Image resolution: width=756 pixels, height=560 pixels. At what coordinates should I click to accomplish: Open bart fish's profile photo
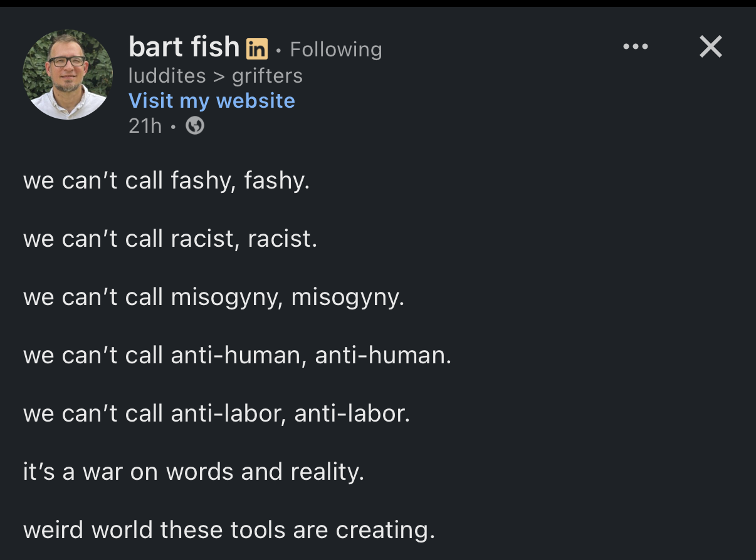tap(68, 75)
